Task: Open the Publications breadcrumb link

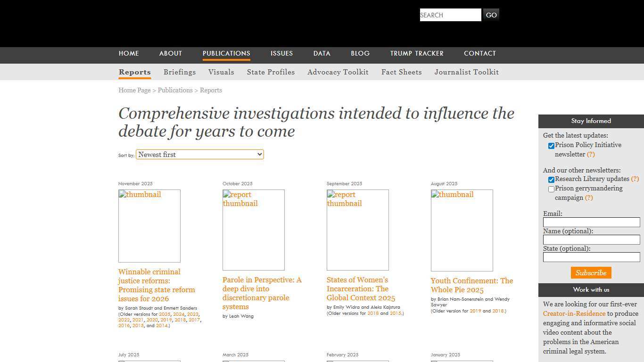Action: 175,90
